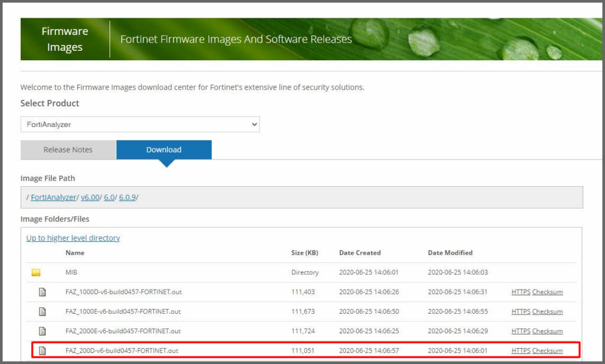Download FAZ_200D file via HTTPS link
This screenshot has width=605, height=364.
tap(521, 350)
